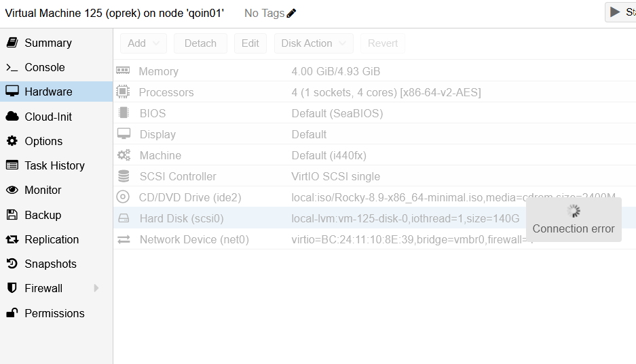Select the Hard Disk (scsi0) row

coord(181,218)
